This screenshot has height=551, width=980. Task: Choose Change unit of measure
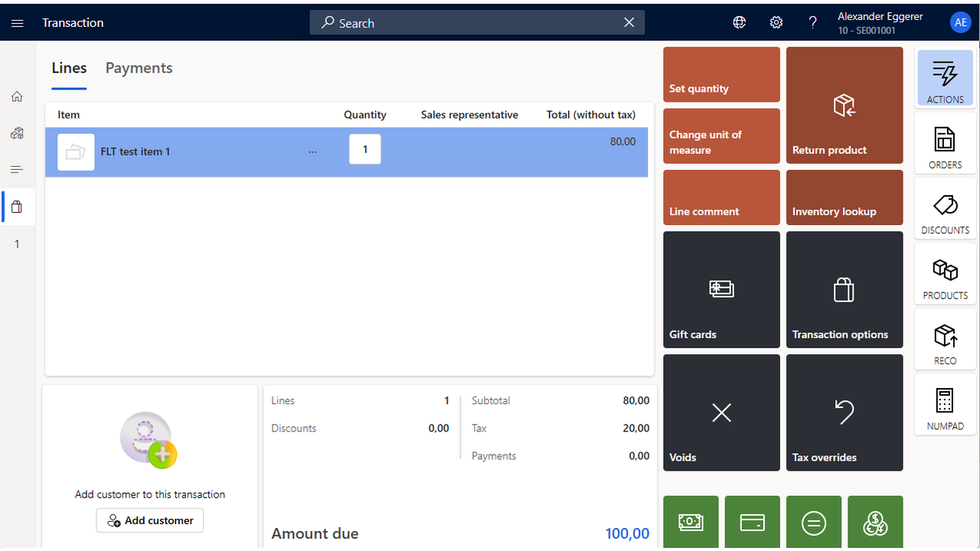(x=722, y=136)
